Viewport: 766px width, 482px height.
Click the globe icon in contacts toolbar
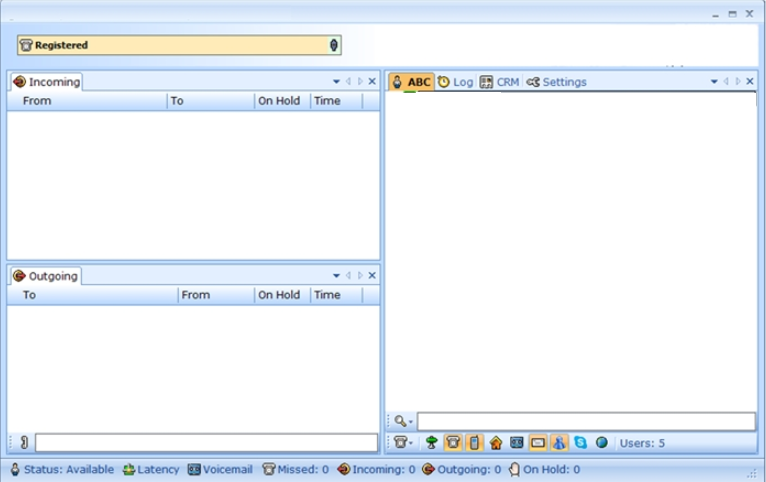(602, 442)
